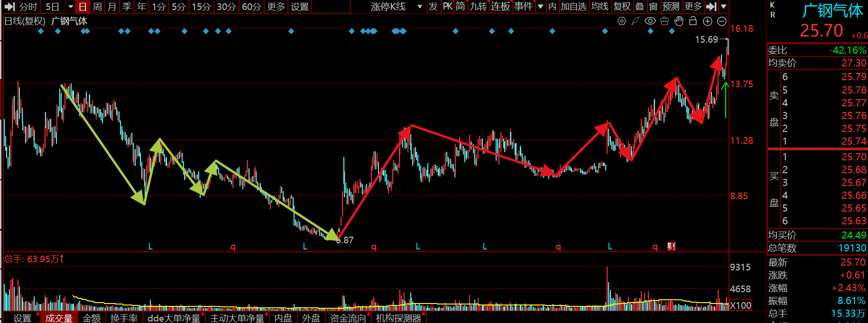Click the collapse arrow icon at top-left
Image resolution: width=868 pixels, height=323 pixels.
[x=9, y=7]
